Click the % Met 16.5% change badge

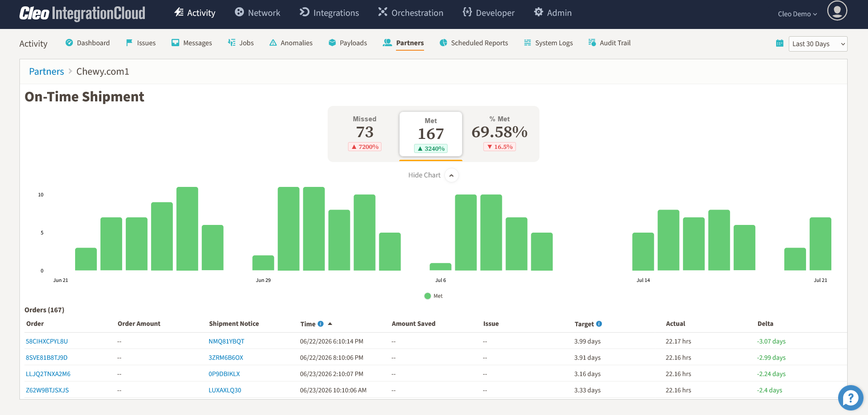tap(500, 147)
